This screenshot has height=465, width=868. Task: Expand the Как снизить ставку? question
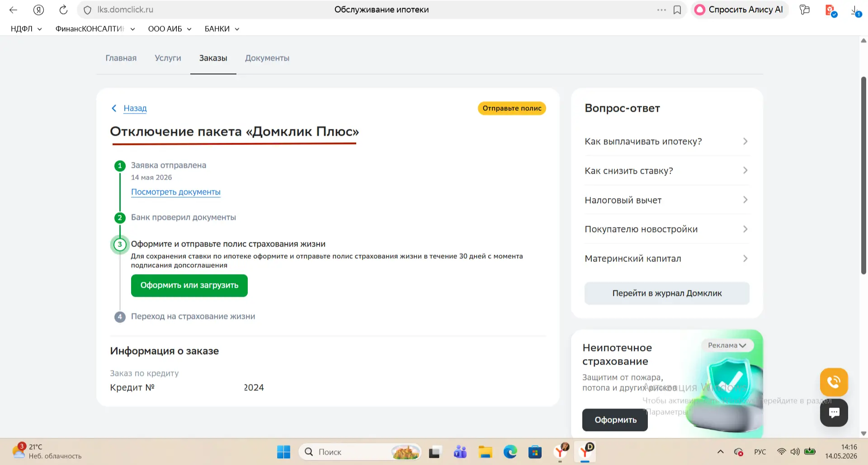(667, 171)
